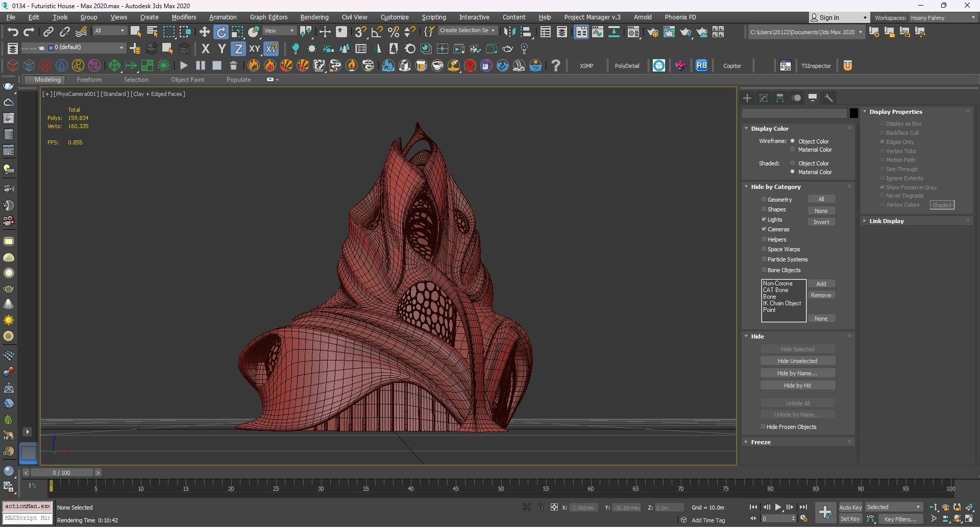Open the Utilities wrench panel
This screenshot has height=531, width=980.
pos(829,98)
